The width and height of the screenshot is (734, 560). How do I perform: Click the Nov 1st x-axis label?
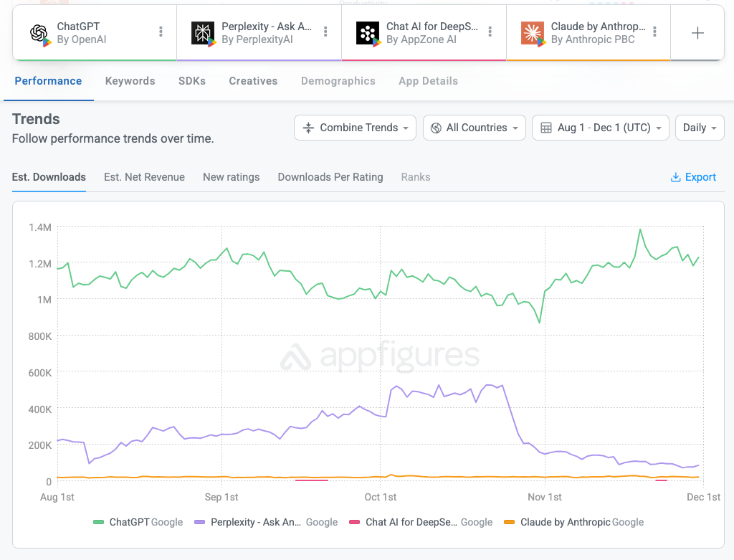(x=545, y=497)
